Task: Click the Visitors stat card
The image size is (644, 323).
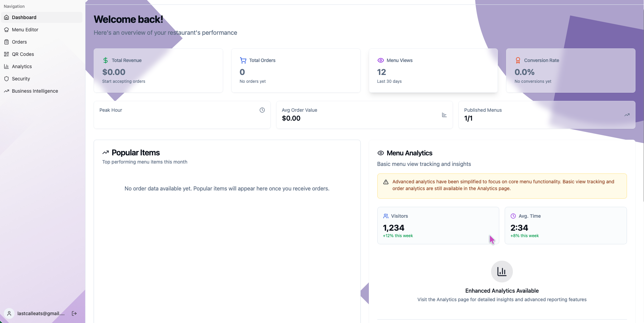Action: click(438, 225)
